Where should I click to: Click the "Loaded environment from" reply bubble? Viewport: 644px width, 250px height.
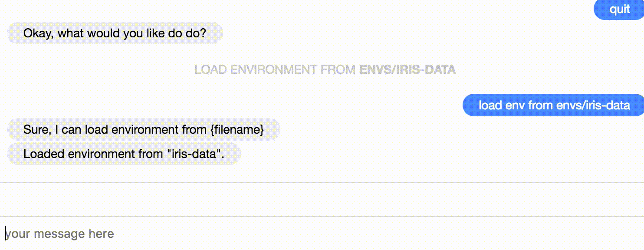point(124,154)
